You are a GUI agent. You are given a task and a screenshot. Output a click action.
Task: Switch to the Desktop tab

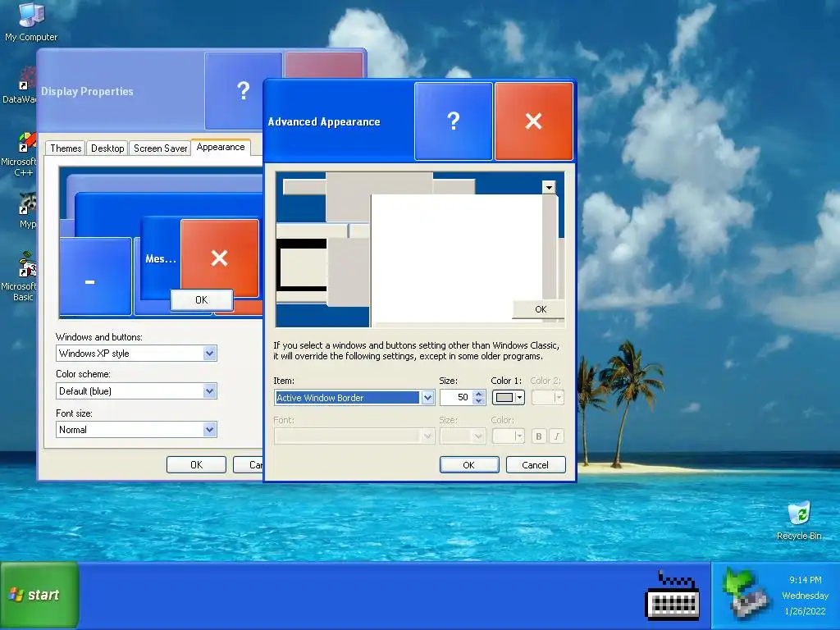[107, 148]
